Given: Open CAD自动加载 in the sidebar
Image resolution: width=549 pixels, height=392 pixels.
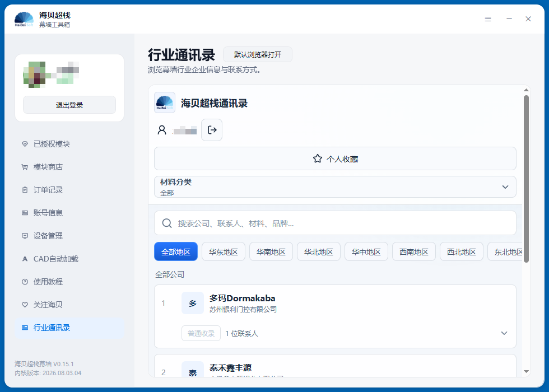Looking at the screenshot, I should [x=69, y=259].
